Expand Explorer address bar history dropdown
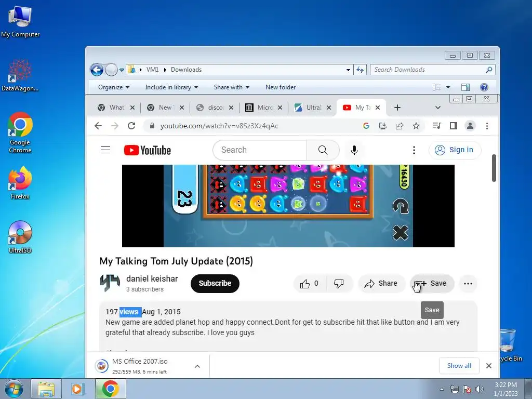 [x=348, y=70]
